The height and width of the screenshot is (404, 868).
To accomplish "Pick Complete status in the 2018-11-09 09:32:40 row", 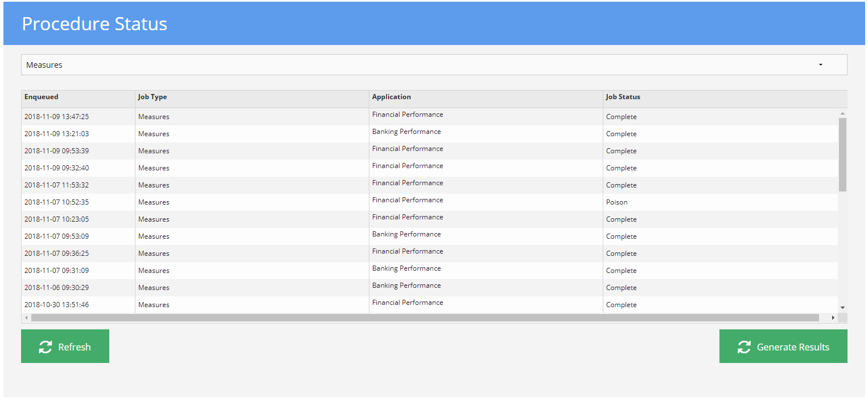I will pyautogui.click(x=622, y=168).
